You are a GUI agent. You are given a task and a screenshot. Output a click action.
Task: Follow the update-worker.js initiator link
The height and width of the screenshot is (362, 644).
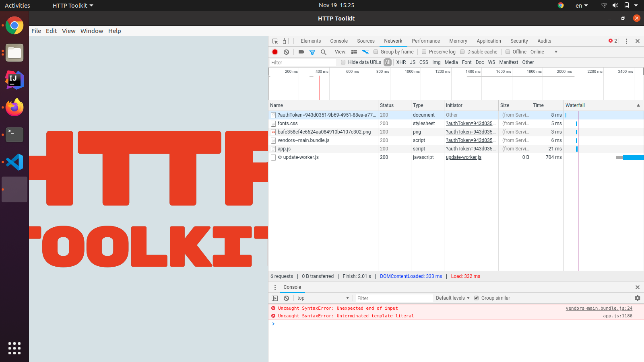(x=463, y=157)
